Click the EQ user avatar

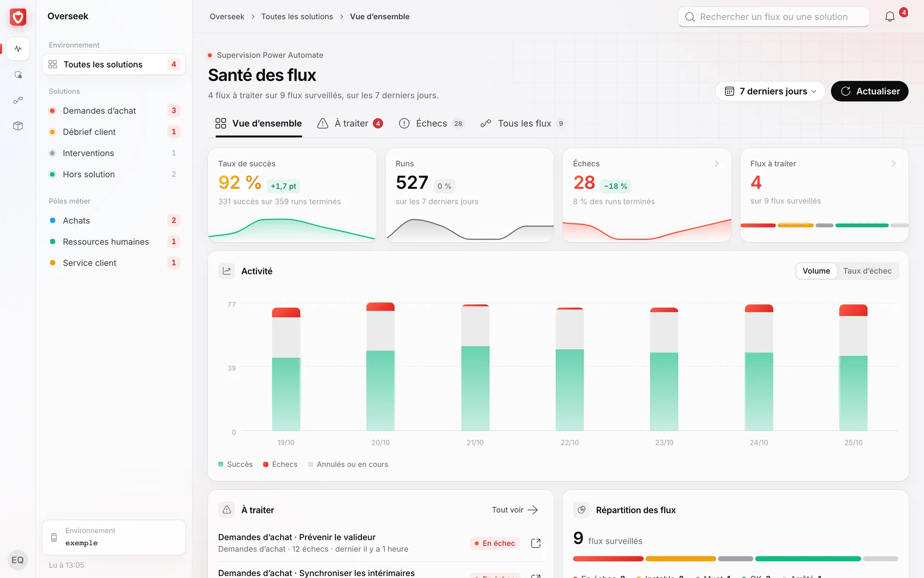click(x=18, y=560)
